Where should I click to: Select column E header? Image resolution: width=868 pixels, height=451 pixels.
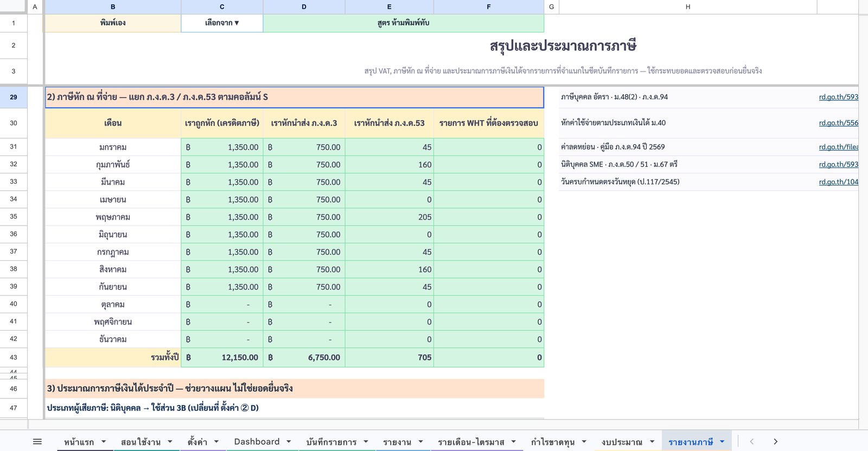(390, 7)
